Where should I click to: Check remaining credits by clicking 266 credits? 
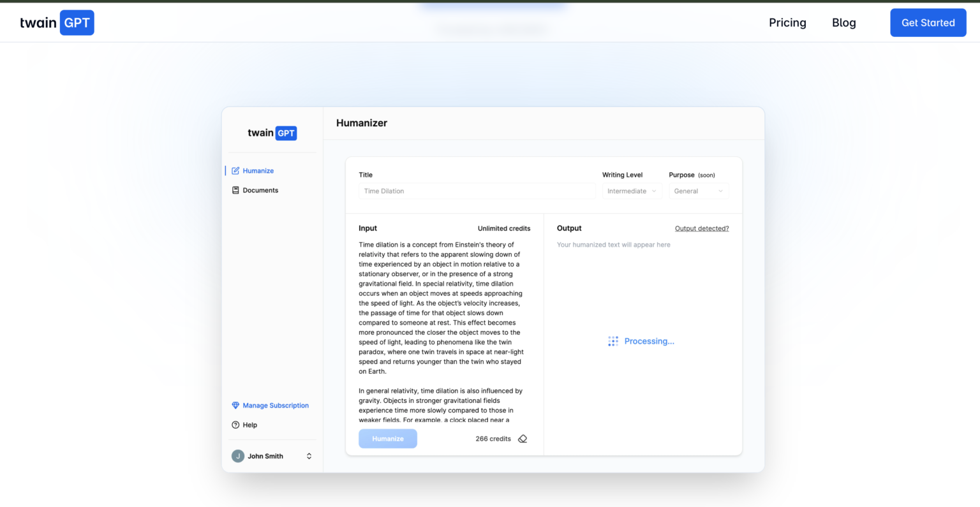coord(493,438)
